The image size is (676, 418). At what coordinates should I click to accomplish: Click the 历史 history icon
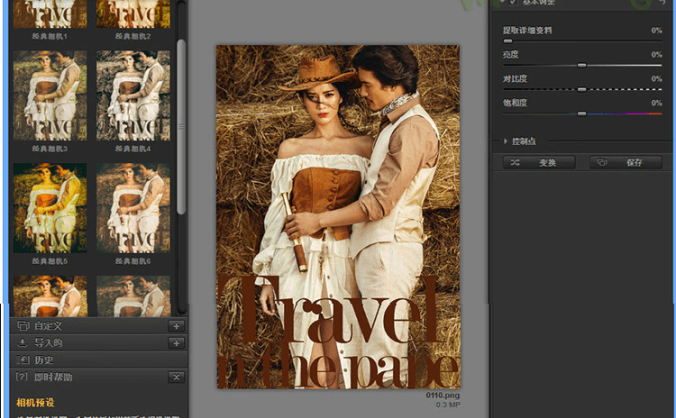pos(22,360)
